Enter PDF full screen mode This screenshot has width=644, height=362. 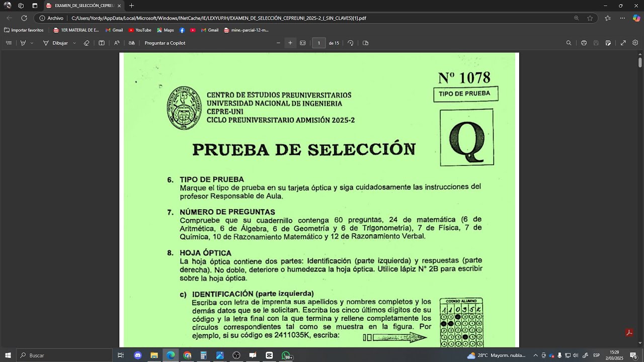[623, 43]
